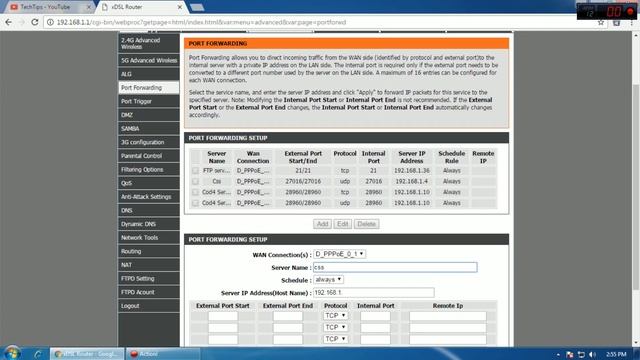Open Filtering Options
640x360 pixels.
[x=149, y=169]
